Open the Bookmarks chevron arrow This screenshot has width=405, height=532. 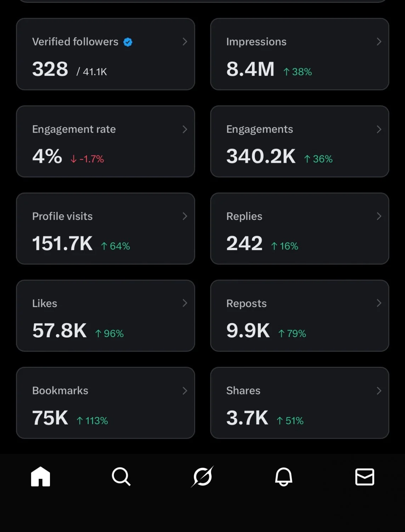pyautogui.click(x=185, y=391)
